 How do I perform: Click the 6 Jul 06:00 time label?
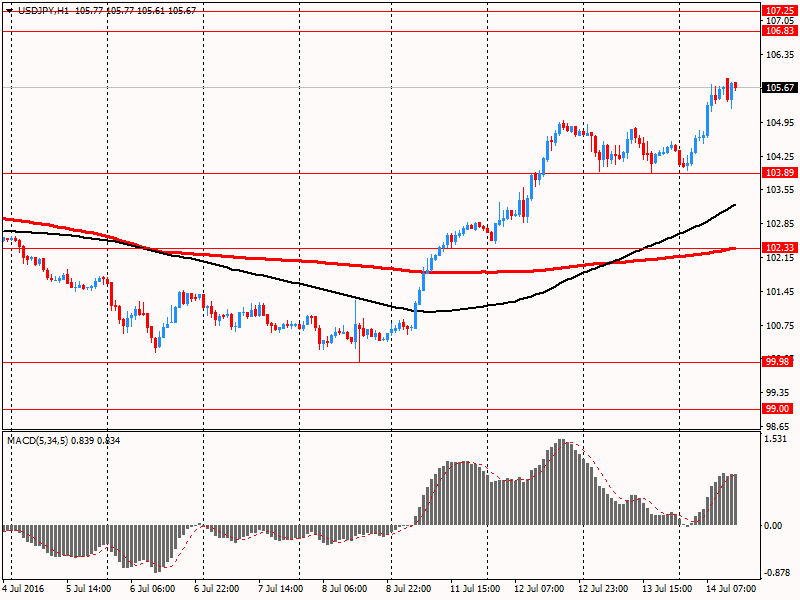pyautogui.click(x=153, y=588)
